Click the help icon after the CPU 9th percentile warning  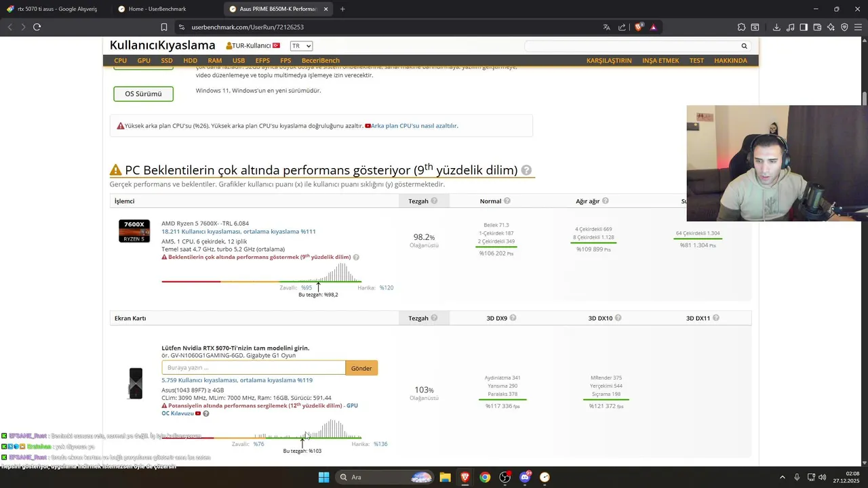point(356,258)
